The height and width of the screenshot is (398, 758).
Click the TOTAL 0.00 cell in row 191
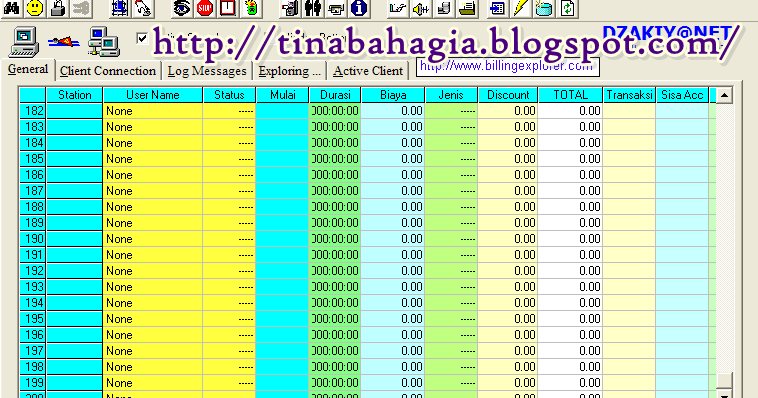pos(570,255)
